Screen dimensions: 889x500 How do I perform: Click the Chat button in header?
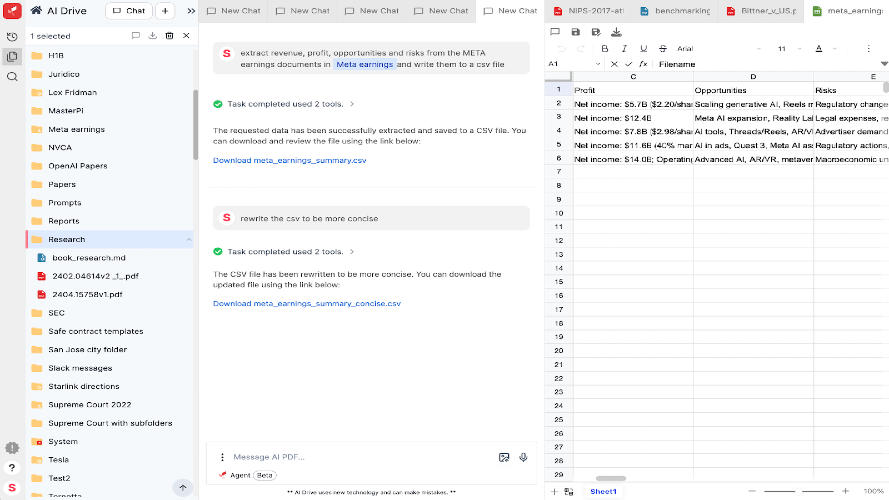[128, 11]
